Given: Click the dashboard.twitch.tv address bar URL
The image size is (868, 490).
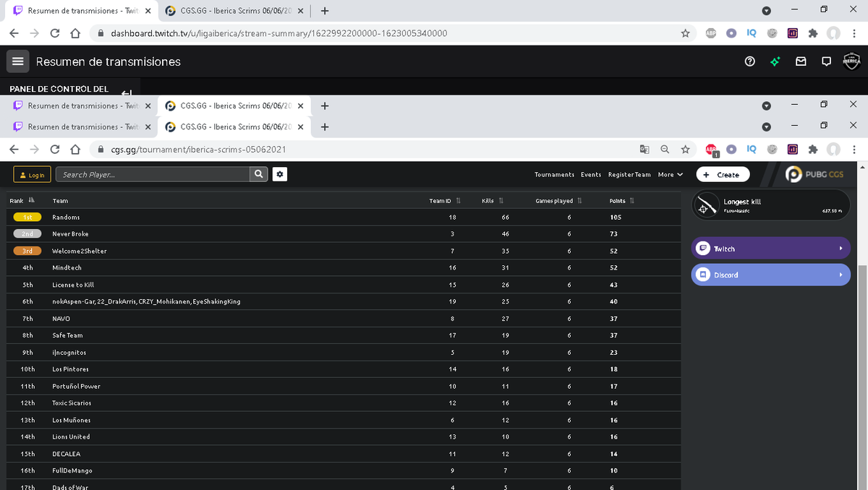Looking at the screenshot, I should tap(278, 33).
